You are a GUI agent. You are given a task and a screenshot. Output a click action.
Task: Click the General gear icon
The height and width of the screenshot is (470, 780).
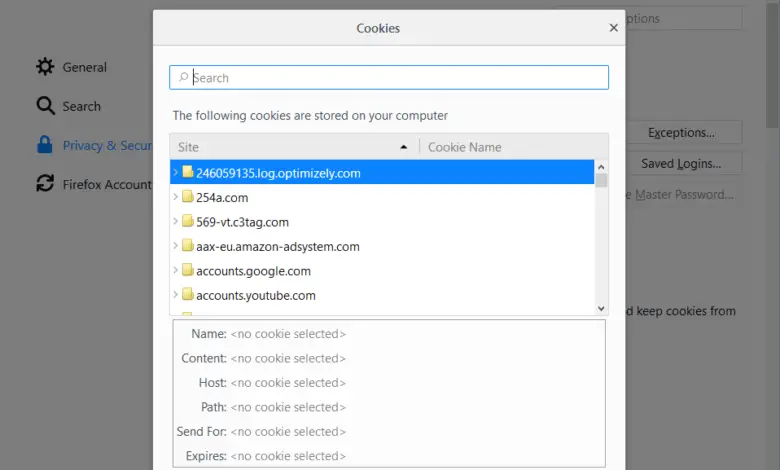tap(45, 67)
